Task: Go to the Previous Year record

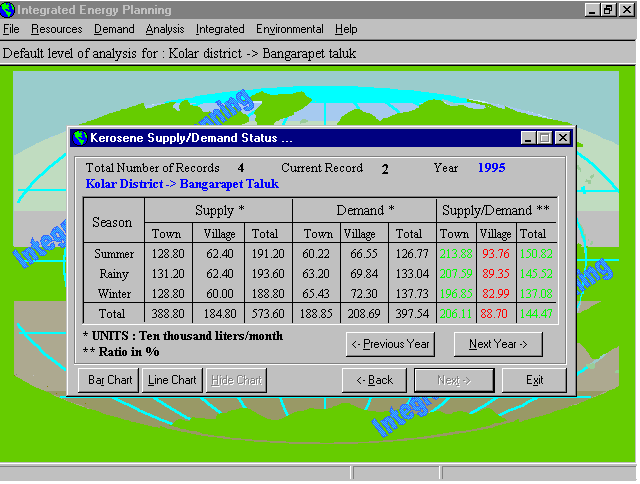Action: point(390,344)
